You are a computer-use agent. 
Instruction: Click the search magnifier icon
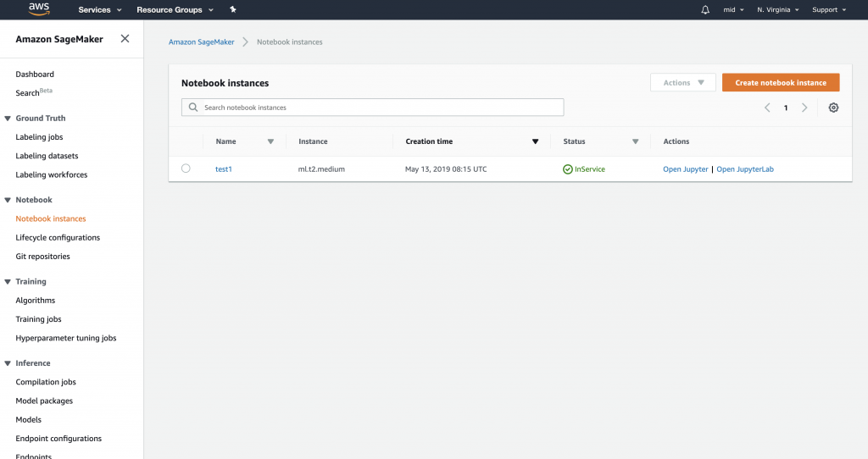(193, 108)
